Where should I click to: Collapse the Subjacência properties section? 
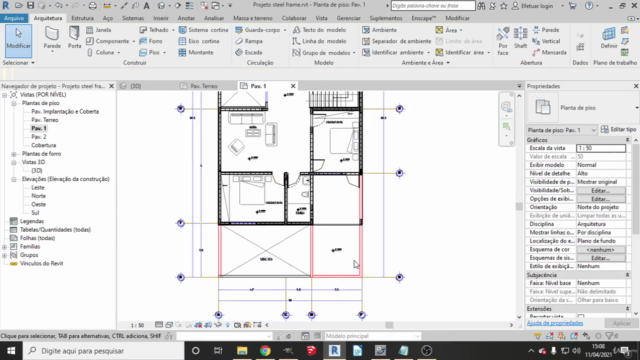pos(627,275)
